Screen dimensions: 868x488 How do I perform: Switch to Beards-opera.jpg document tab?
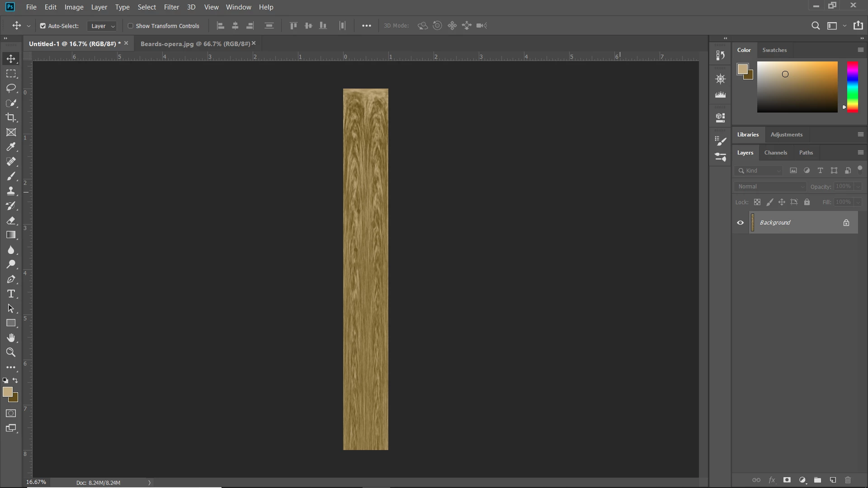(195, 44)
